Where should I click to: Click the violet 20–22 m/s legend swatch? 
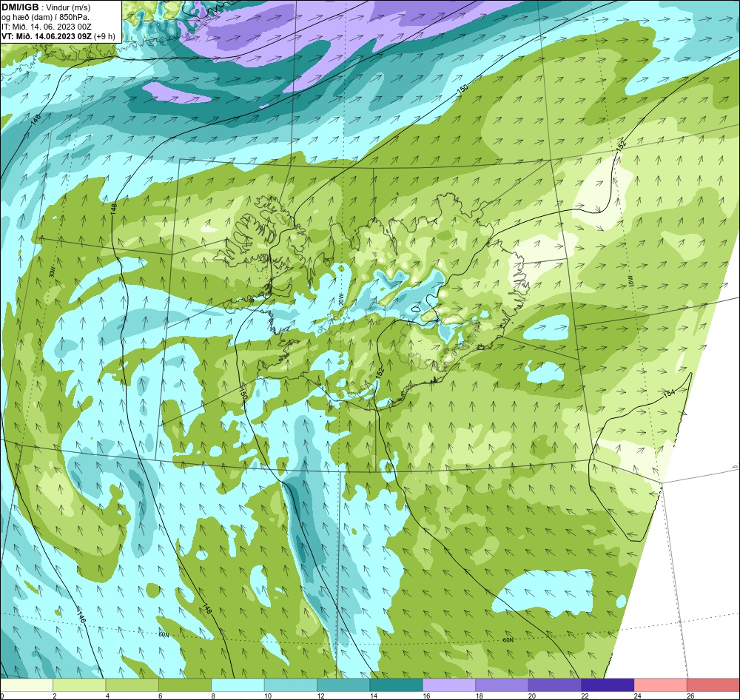point(555,685)
